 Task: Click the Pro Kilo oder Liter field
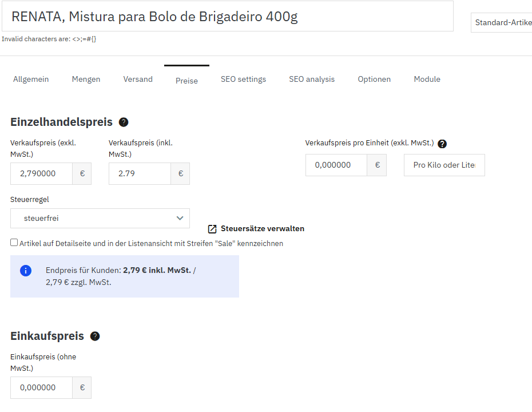click(444, 165)
